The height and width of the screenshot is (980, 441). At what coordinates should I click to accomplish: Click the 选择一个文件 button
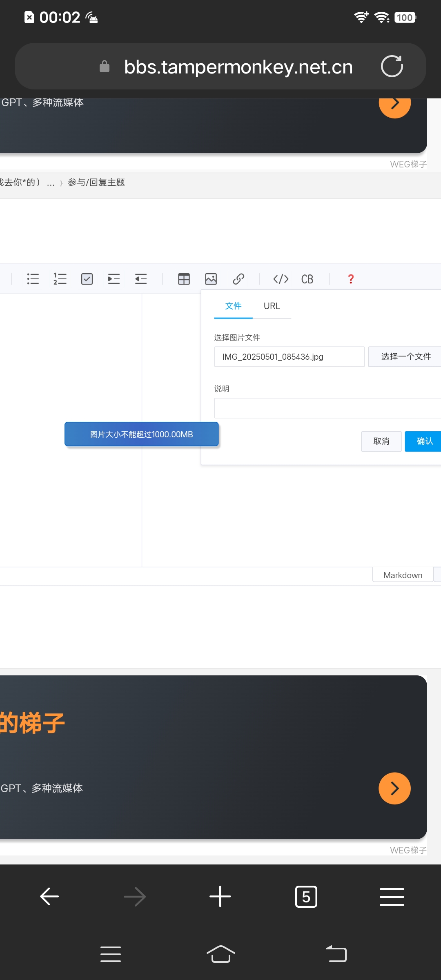coord(405,357)
